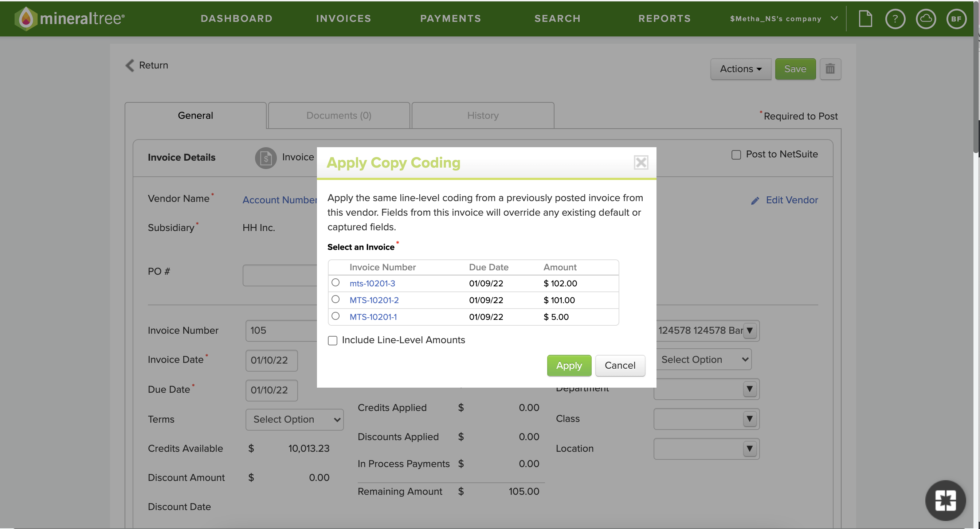Click the green Apply button

(x=569, y=365)
